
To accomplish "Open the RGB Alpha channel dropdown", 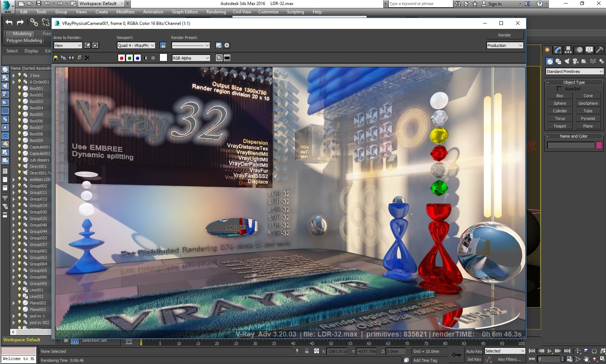I will (191, 58).
